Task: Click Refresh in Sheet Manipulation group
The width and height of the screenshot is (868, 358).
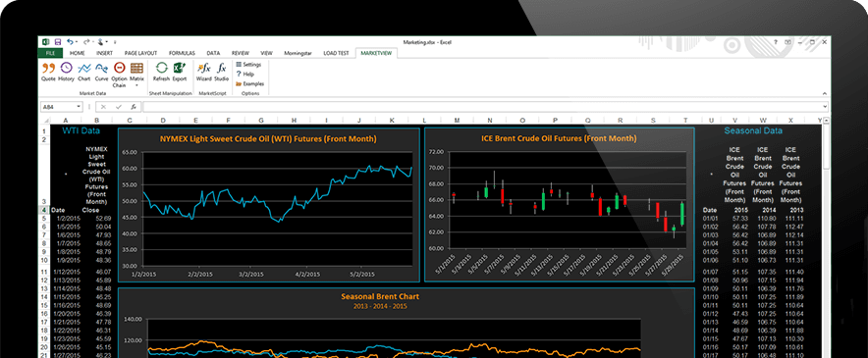Action: [x=161, y=72]
